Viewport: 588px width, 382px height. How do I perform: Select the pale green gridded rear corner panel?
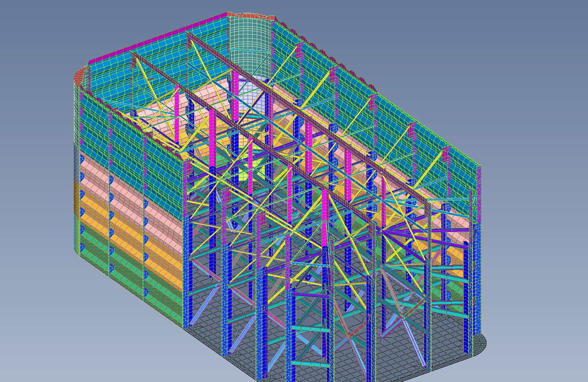point(249,33)
